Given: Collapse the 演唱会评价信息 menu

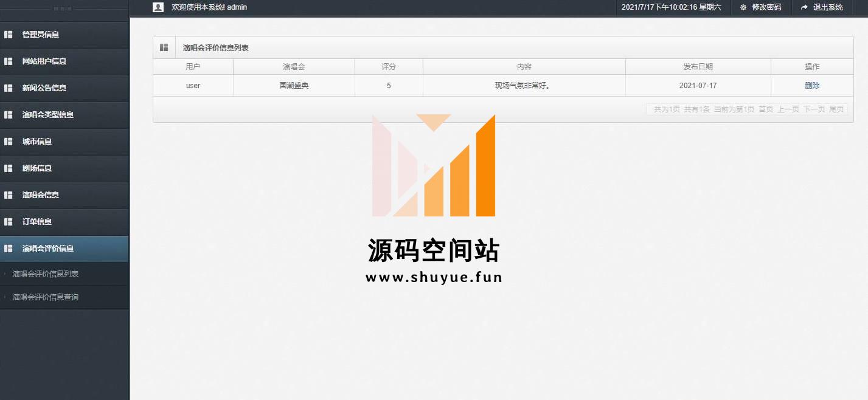Looking at the screenshot, I should tap(64, 249).
